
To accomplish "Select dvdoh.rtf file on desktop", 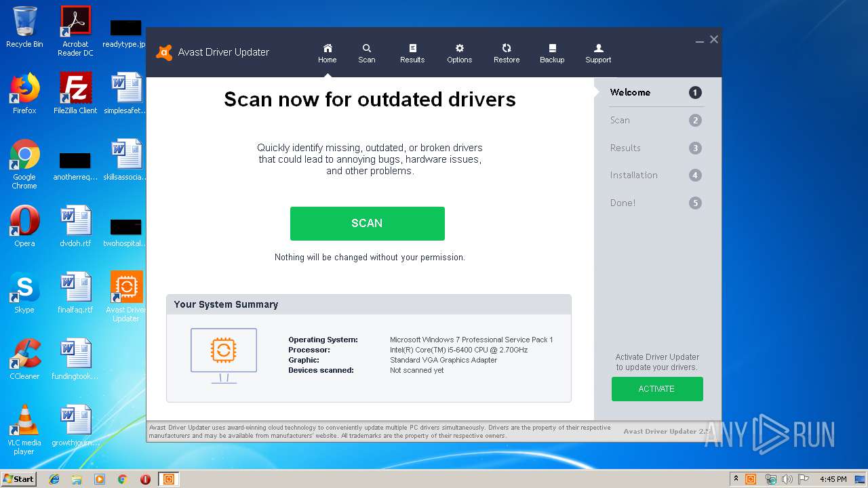I will (75, 226).
